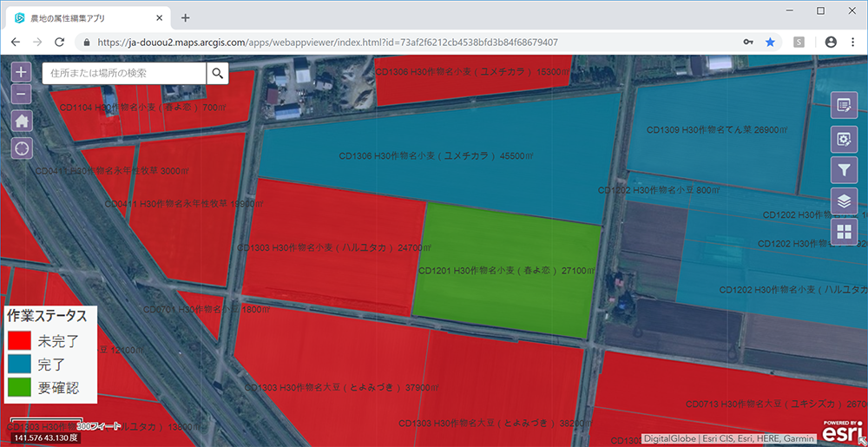Bookmark this page with the star
The image size is (868, 447).
pyautogui.click(x=770, y=42)
